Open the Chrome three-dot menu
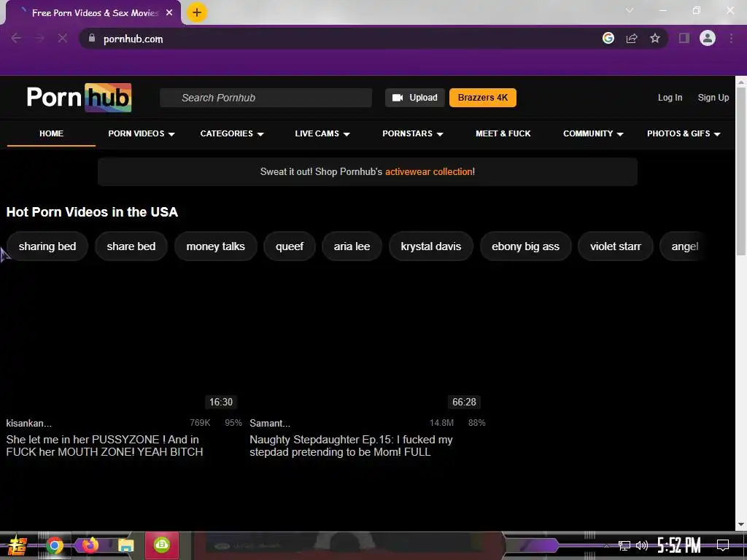The image size is (747, 560). click(x=731, y=38)
